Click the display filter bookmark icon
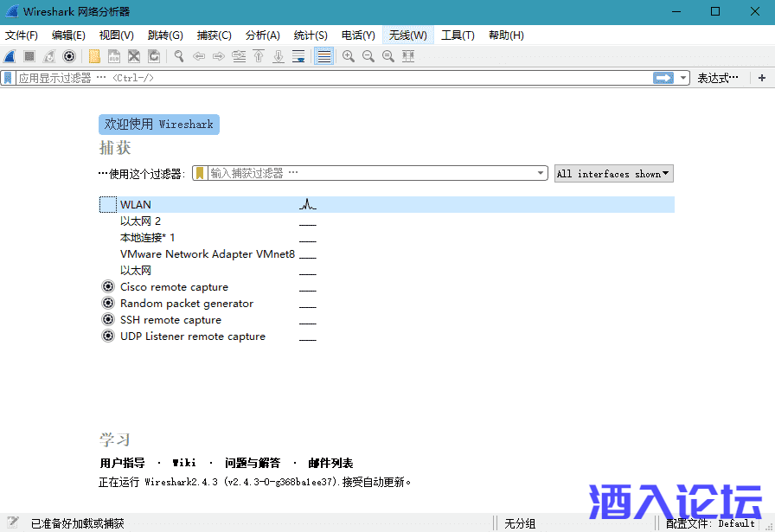 tap(8, 78)
